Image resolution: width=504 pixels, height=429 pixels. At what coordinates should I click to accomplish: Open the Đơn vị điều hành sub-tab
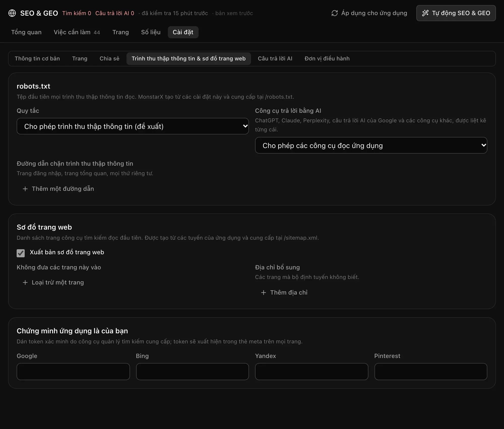coord(327,59)
